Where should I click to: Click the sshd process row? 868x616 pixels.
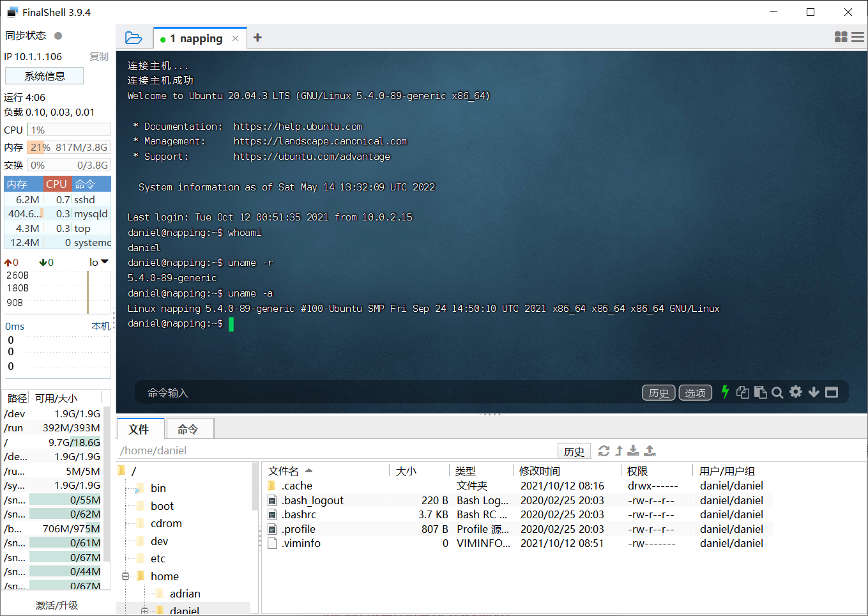57,199
